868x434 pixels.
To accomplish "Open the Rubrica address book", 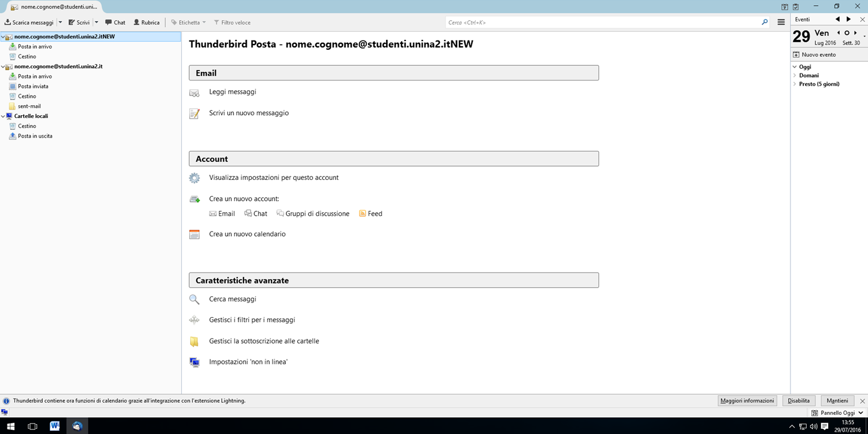I will point(146,23).
